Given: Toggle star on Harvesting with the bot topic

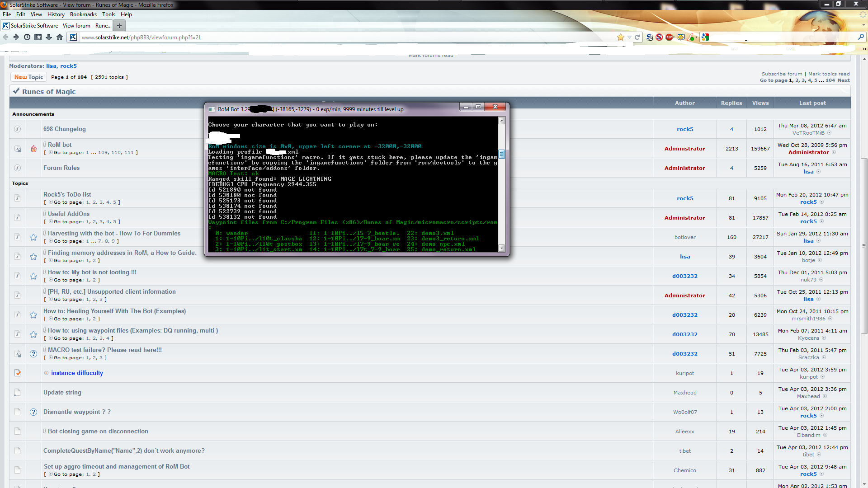Looking at the screenshot, I should [33, 237].
